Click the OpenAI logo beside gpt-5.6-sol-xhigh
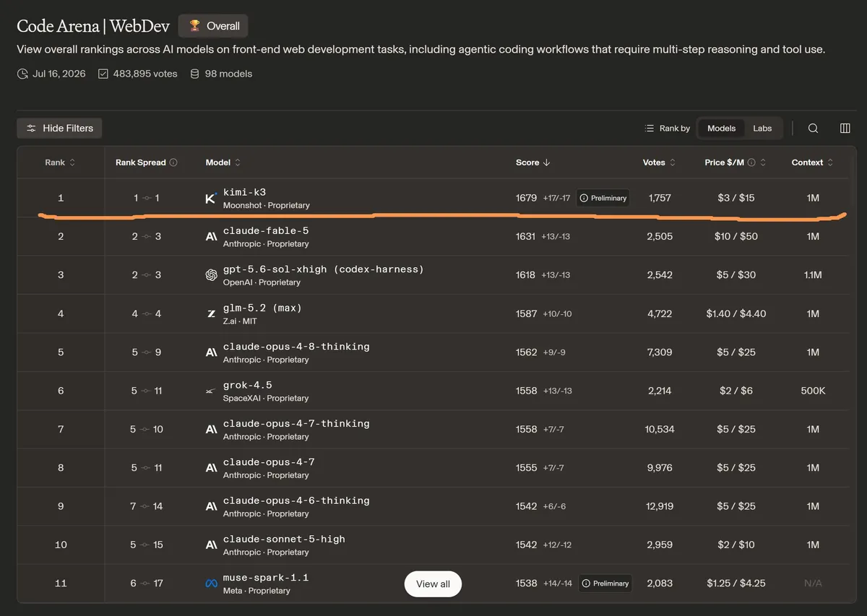Viewport: 867px width, 616px height. tap(211, 275)
